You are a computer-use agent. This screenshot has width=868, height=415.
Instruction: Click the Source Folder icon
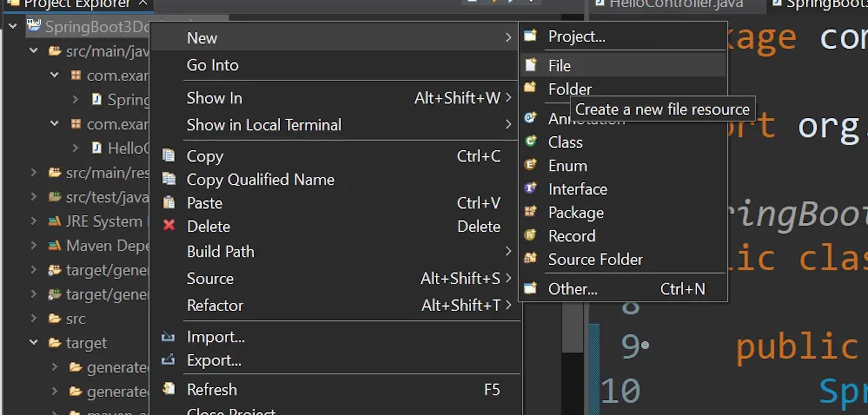point(531,258)
